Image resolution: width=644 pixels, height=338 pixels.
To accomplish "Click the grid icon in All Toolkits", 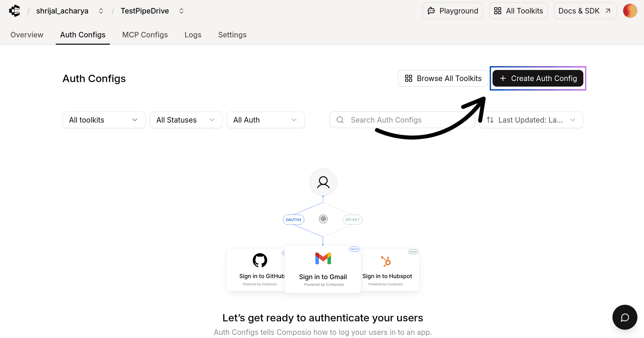I will [x=498, y=11].
